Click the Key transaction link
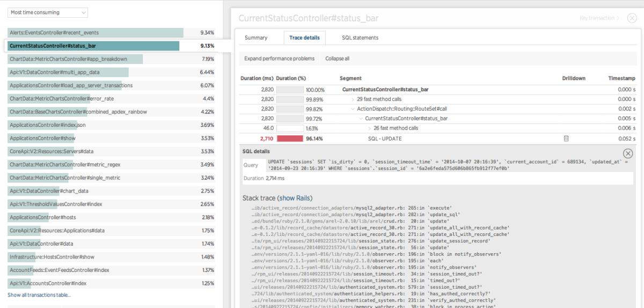 (596, 18)
